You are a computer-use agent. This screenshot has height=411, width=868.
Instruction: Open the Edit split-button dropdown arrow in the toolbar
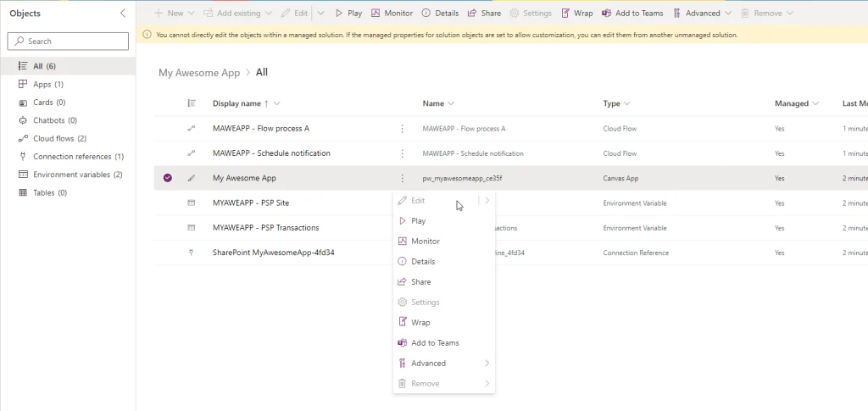pos(320,14)
